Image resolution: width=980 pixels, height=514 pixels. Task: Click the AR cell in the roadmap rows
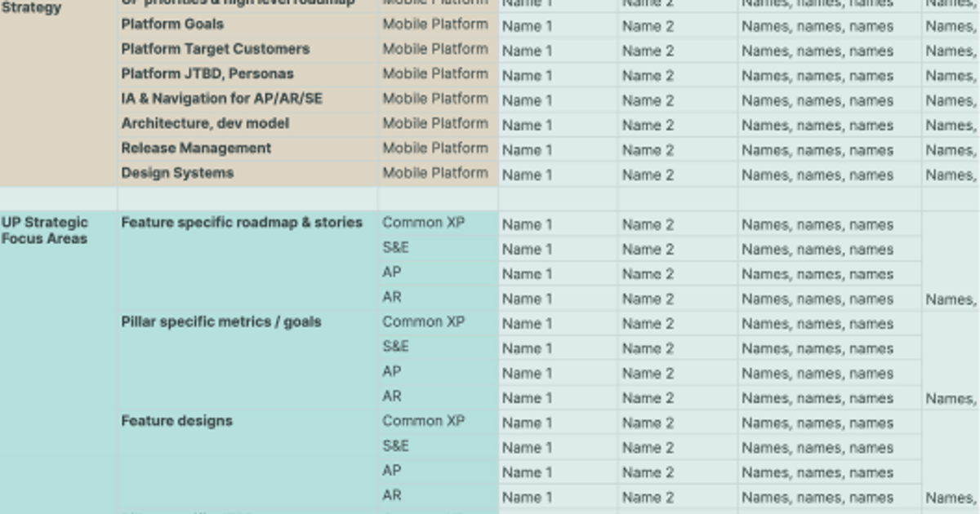pos(391,298)
